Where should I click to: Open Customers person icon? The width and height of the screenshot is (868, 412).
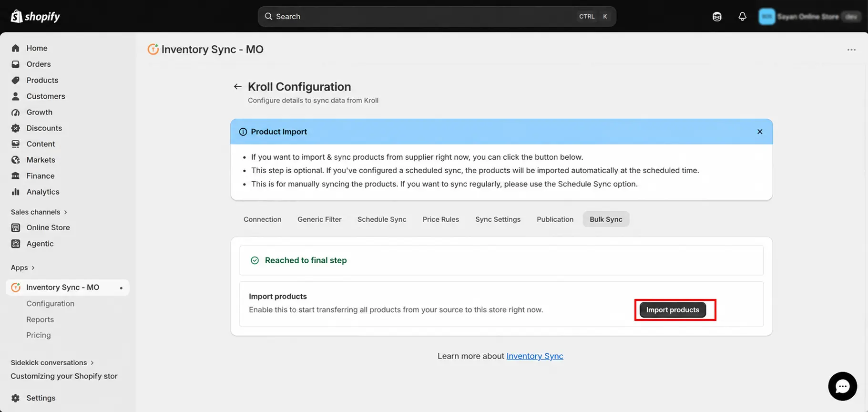click(x=16, y=96)
